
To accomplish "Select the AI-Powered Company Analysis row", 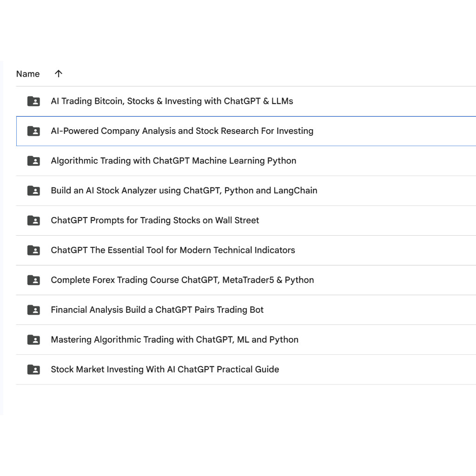I will 182,131.
